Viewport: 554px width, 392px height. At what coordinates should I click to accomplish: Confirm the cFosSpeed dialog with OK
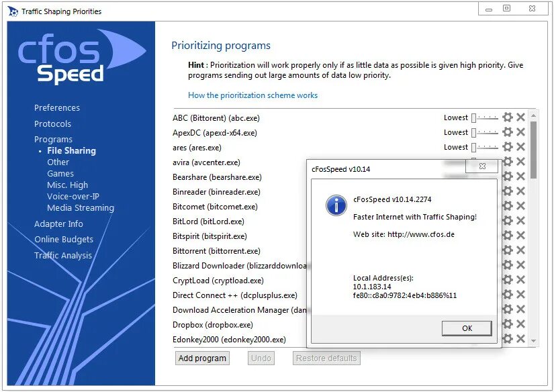tap(467, 328)
